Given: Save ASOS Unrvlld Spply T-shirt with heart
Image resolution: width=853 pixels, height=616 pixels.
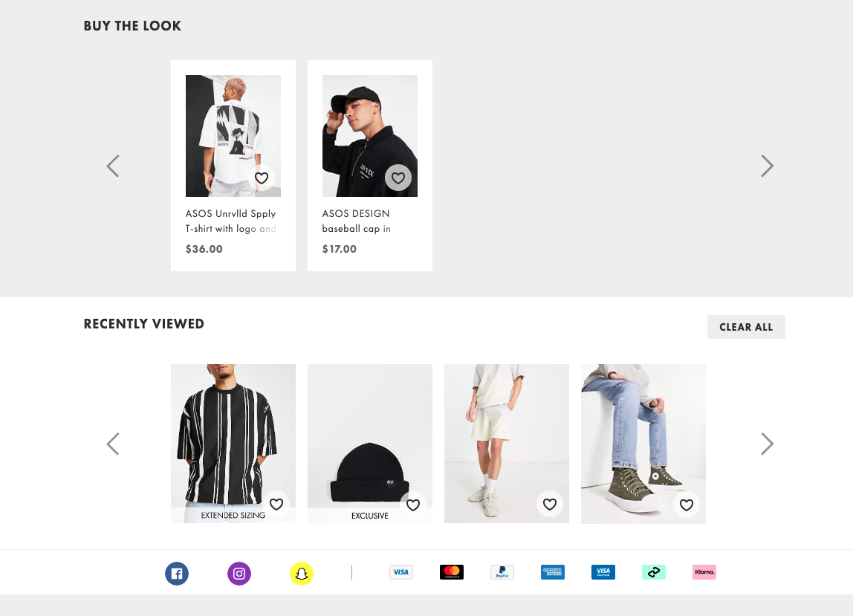Looking at the screenshot, I should [x=262, y=178].
